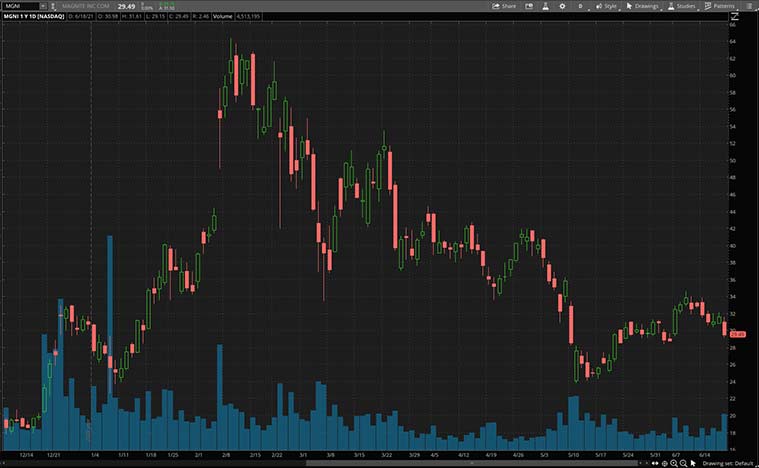Click the red 29.49 price bubble on axis
This screenshot has height=468, width=759.
click(737, 334)
